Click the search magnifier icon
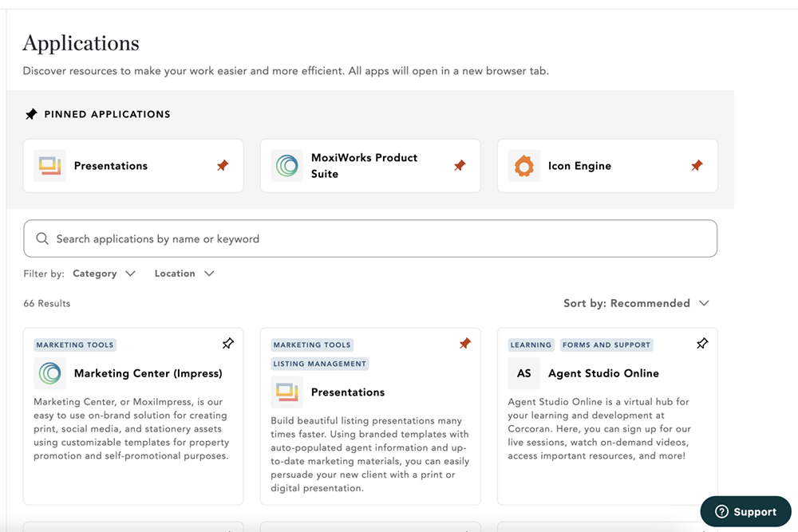Screen dimensions: 798x532 tap(42, 238)
